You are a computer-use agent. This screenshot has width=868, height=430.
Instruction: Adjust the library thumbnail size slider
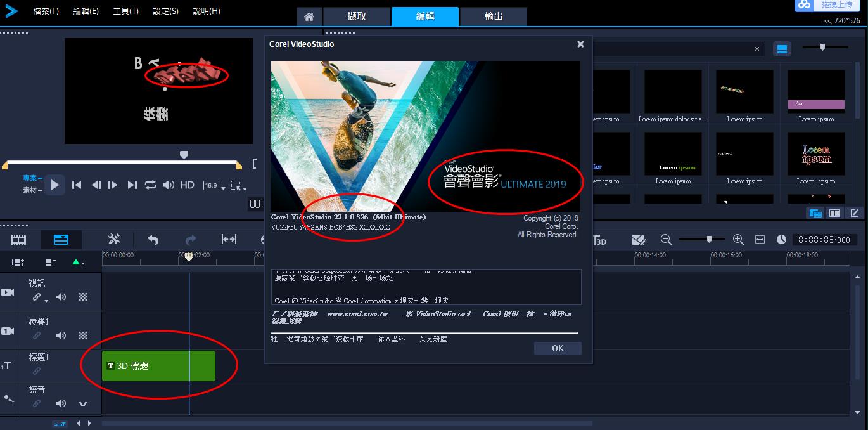[822, 47]
